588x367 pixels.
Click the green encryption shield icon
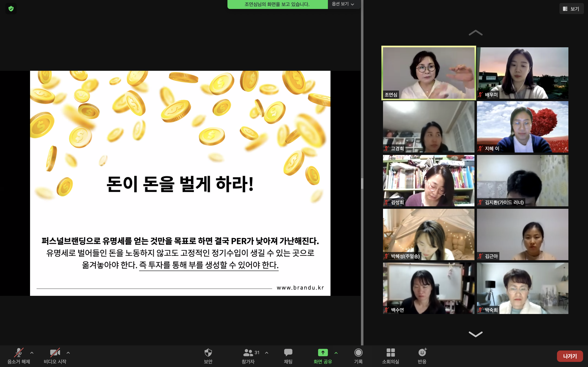pos(11,9)
